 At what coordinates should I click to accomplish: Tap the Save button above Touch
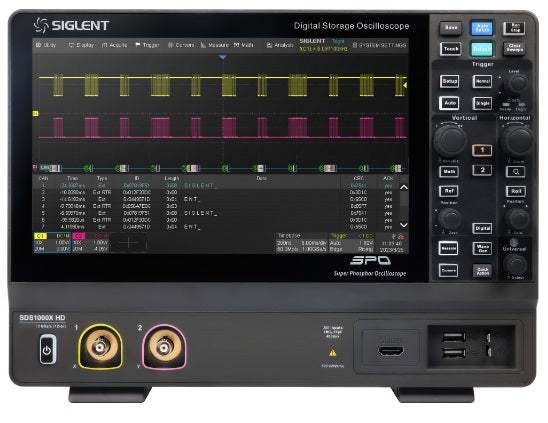click(x=451, y=28)
